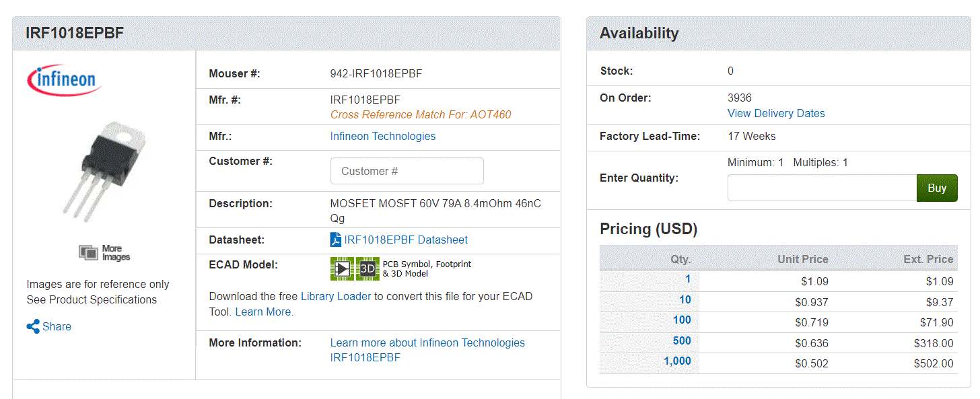Click the Share icon

point(33,327)
